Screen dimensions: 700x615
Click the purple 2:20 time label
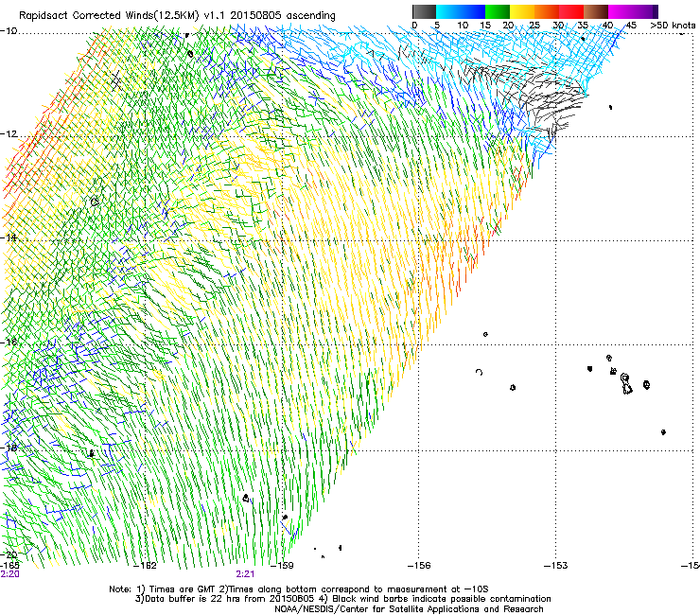coord(9,574)
